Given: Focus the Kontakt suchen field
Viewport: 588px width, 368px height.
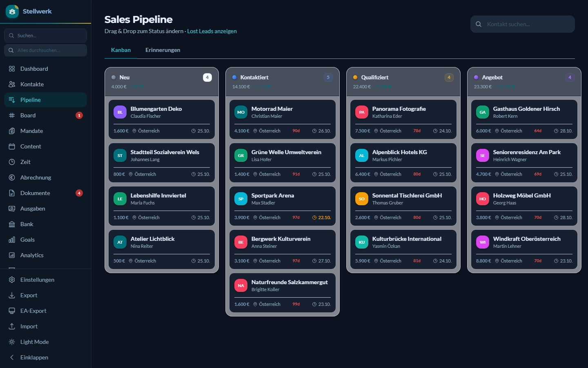Looking at the screenshot, I should 523,24.
